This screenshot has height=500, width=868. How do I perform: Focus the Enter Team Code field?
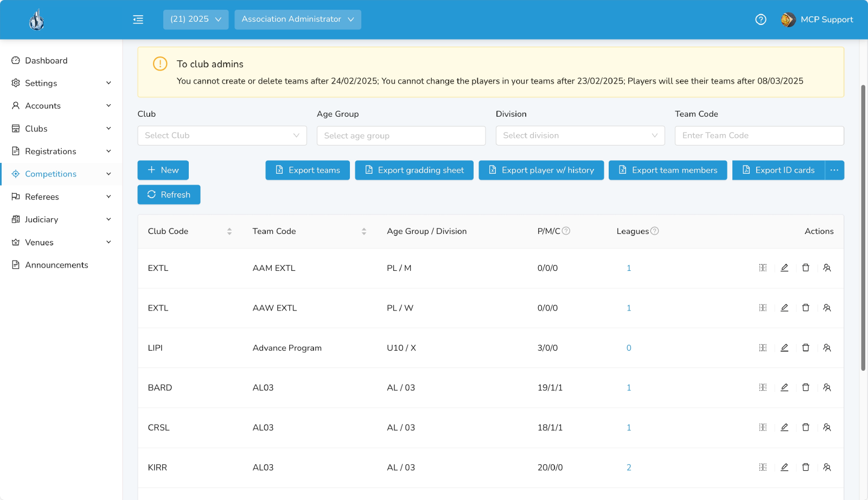pos(759,136)
